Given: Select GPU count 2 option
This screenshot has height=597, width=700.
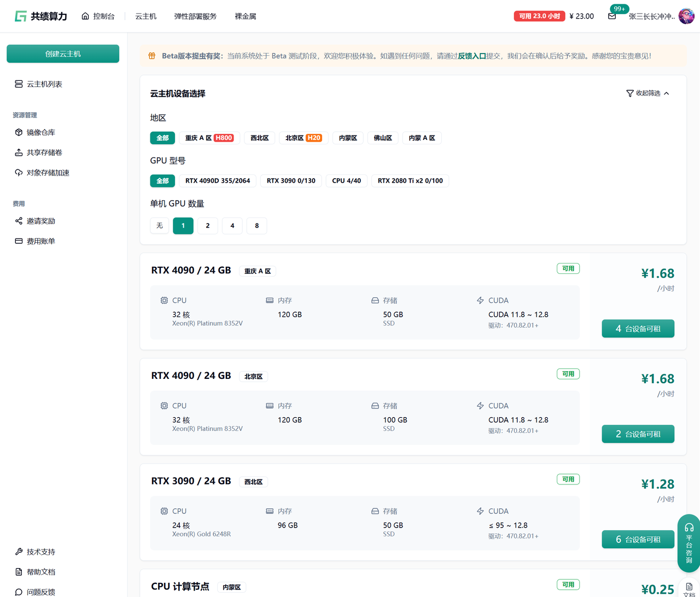Looking at the screenshot, I should click(x=208, y=226).
